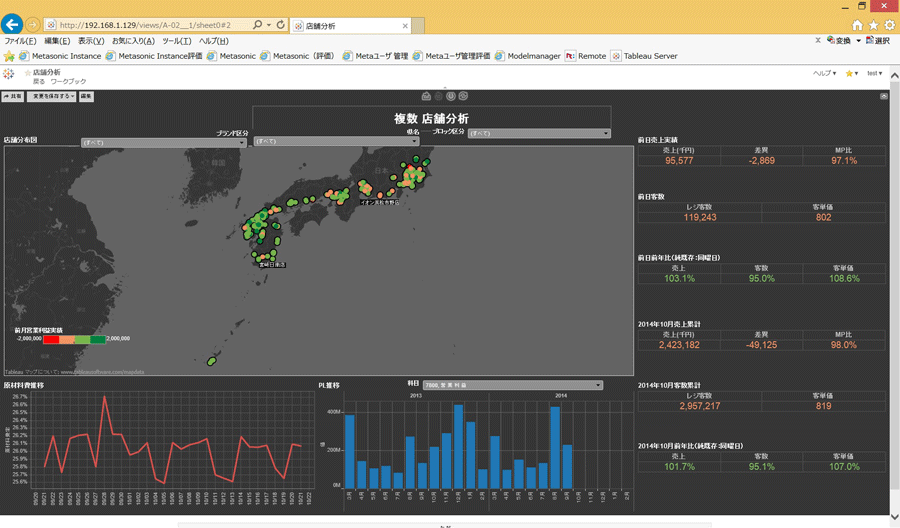Viewport: 900px width, 528px height.
Task: Click the 編集 edit button
Action: [86, 97]
